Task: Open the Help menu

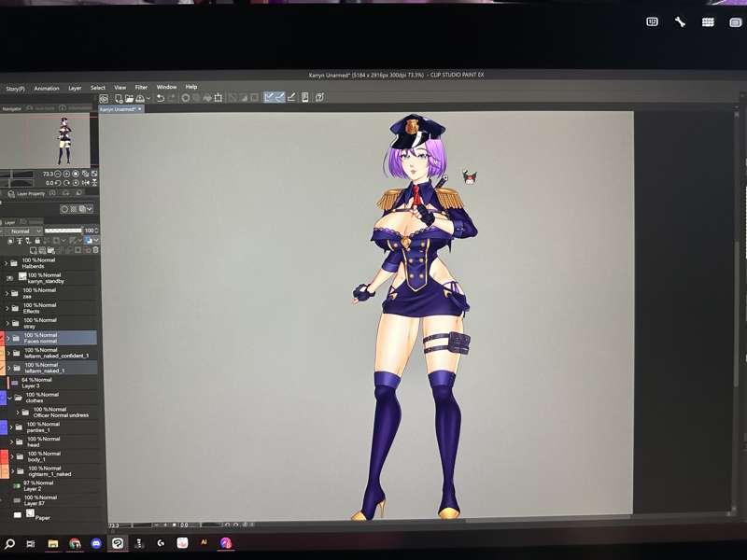Action: (x=191, y=87)
